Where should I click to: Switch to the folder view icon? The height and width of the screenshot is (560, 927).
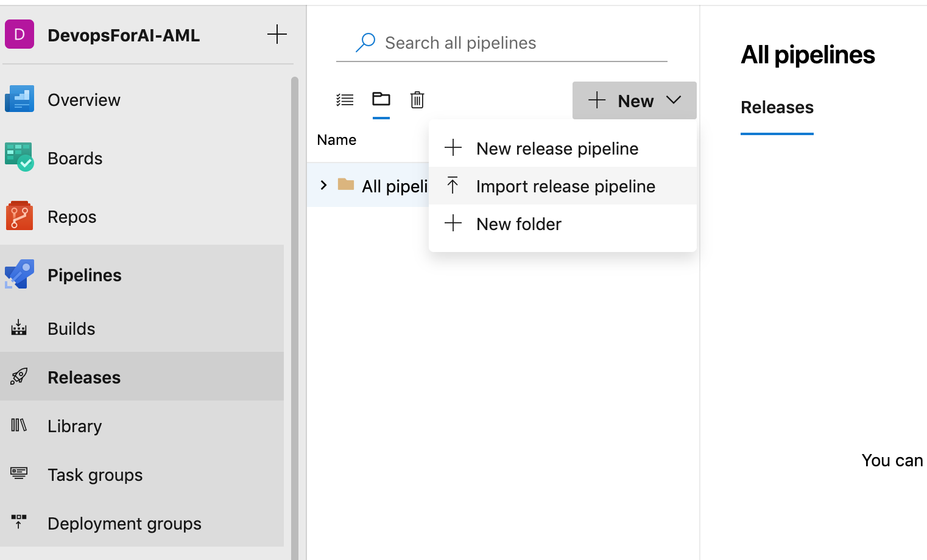coord(381,99)
